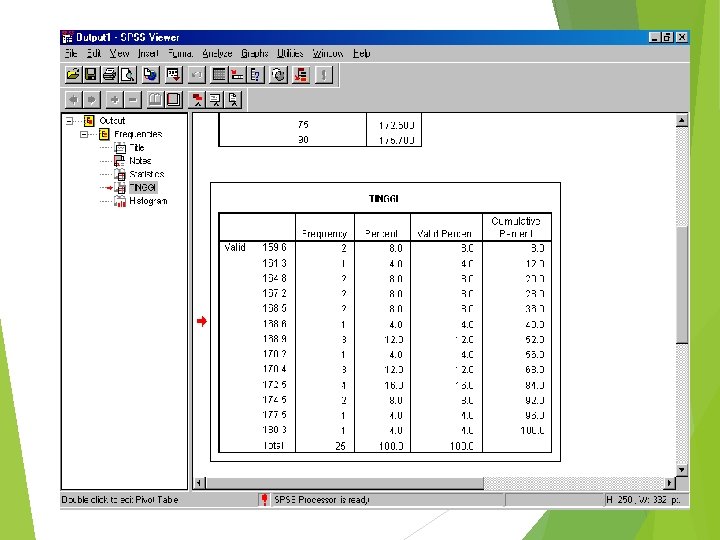Click the Expand plus outline icon
Viewport: 720px width, 540px height.
pos(114,99)
